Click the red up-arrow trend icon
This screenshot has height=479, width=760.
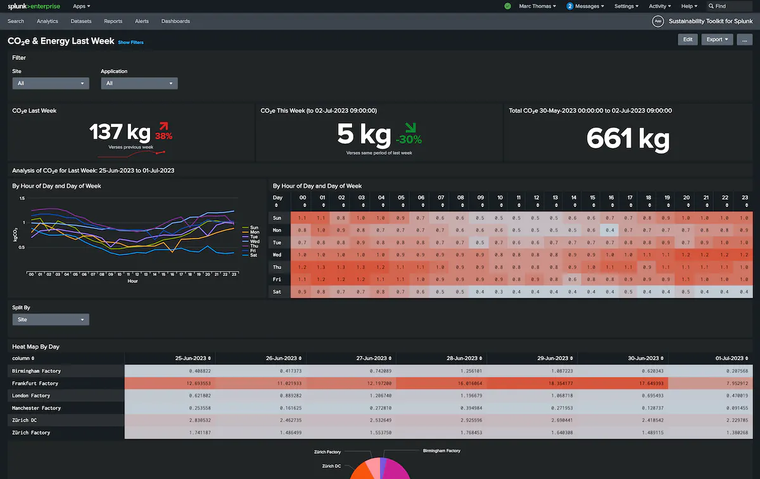pos(164,127)
